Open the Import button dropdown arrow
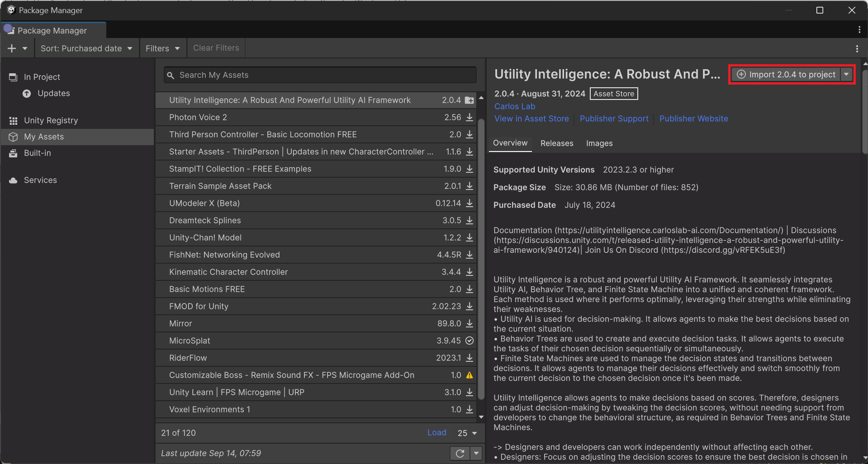Screen dimensions: 868x464 point(846,74)
